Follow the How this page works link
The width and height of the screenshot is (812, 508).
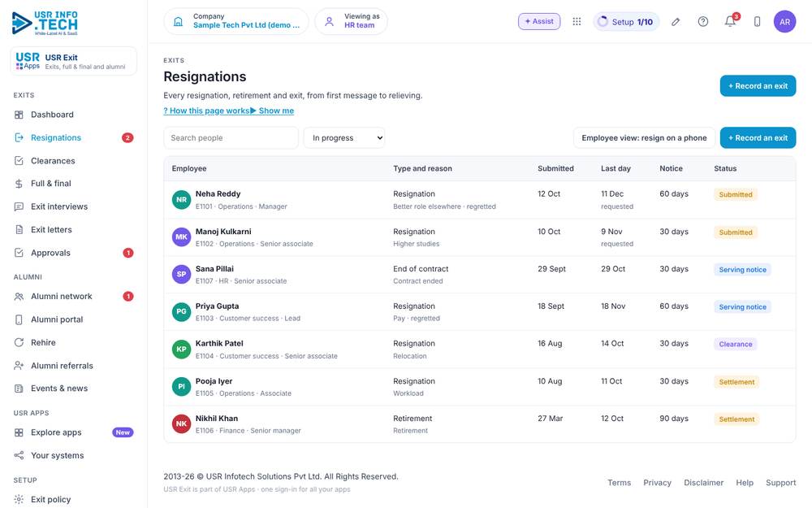pyautogui.click(x=206, y=111)
